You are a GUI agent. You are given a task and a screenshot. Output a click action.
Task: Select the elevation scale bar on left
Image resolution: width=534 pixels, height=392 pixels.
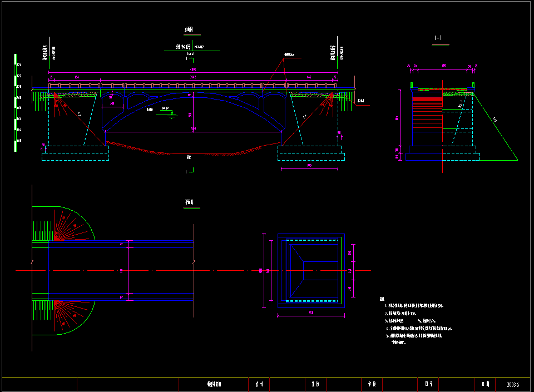16,103
